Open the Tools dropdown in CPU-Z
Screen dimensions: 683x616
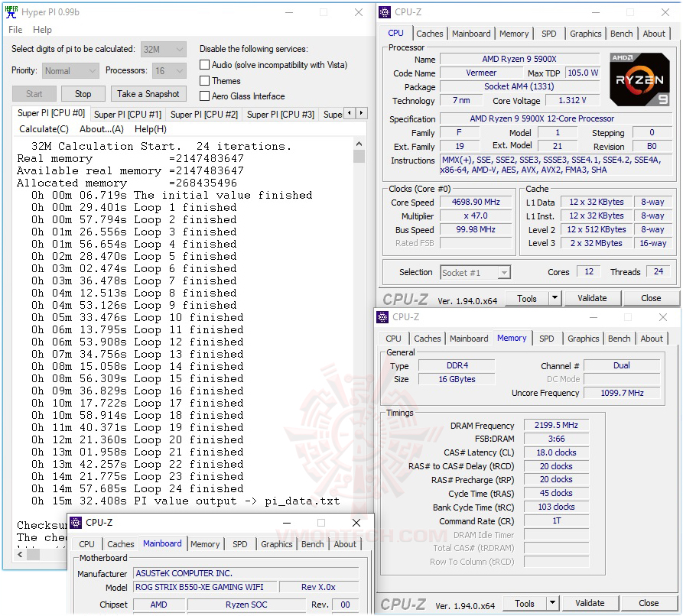click(533, 298)
